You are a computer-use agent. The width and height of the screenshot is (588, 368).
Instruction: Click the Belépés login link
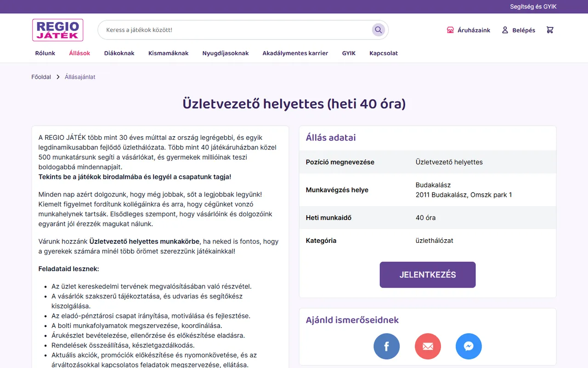tap(524, 30)
